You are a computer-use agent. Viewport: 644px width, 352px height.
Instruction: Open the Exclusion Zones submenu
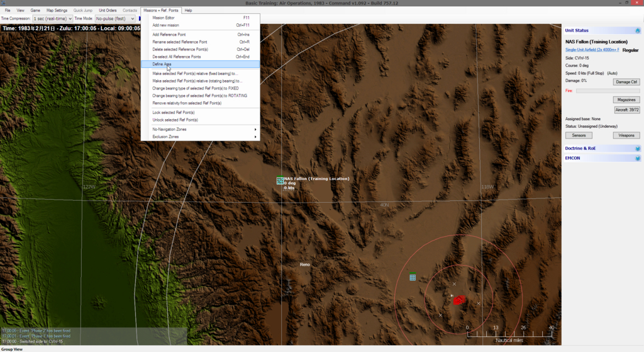[x=201, y=137]
